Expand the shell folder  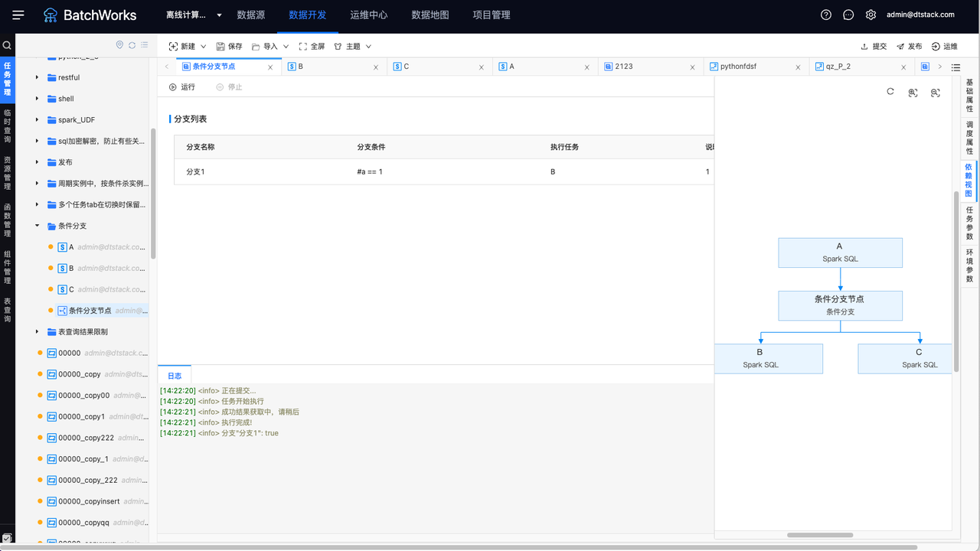(37, 99)
